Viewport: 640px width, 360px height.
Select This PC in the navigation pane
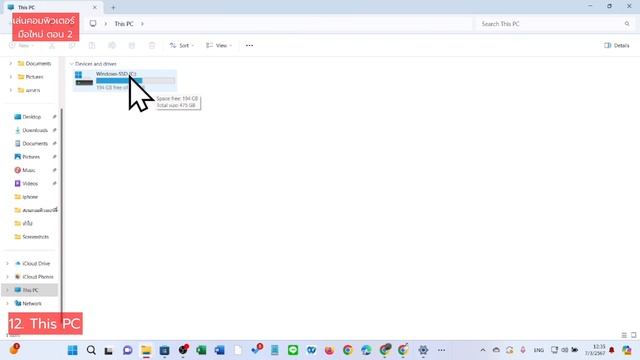(x=30, y=290)
